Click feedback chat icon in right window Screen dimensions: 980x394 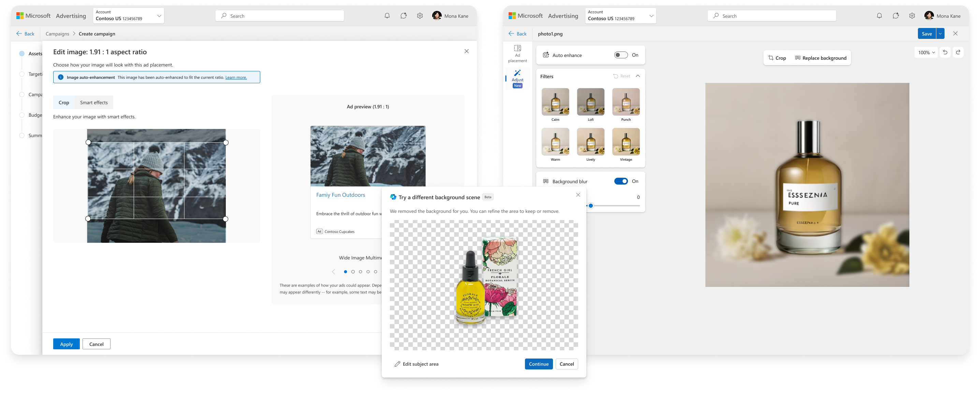point(895,16)
